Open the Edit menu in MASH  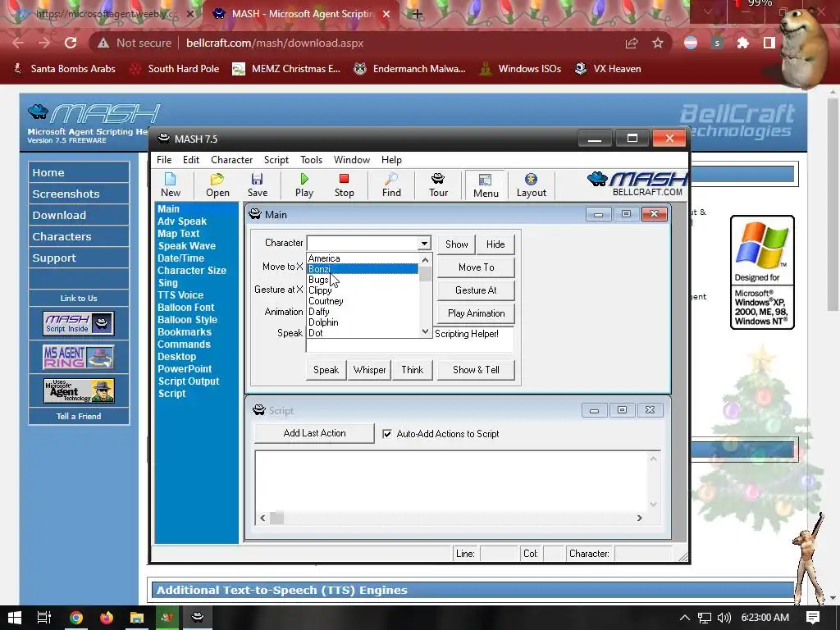pyautogui.click(x=190, y=160)
